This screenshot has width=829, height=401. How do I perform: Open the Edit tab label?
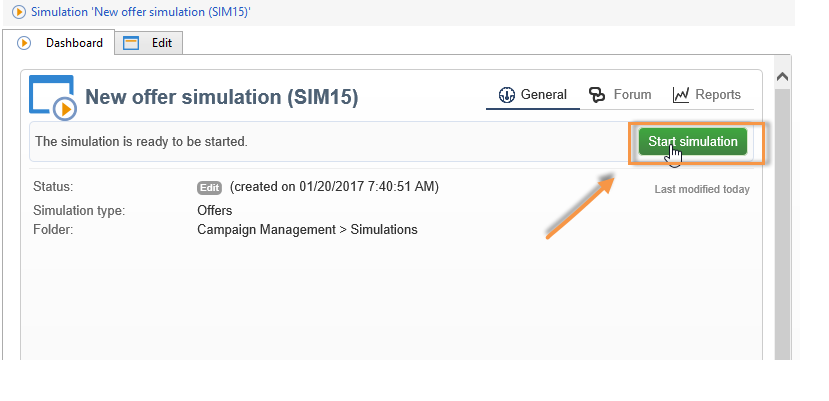click(x=162, y=44)
